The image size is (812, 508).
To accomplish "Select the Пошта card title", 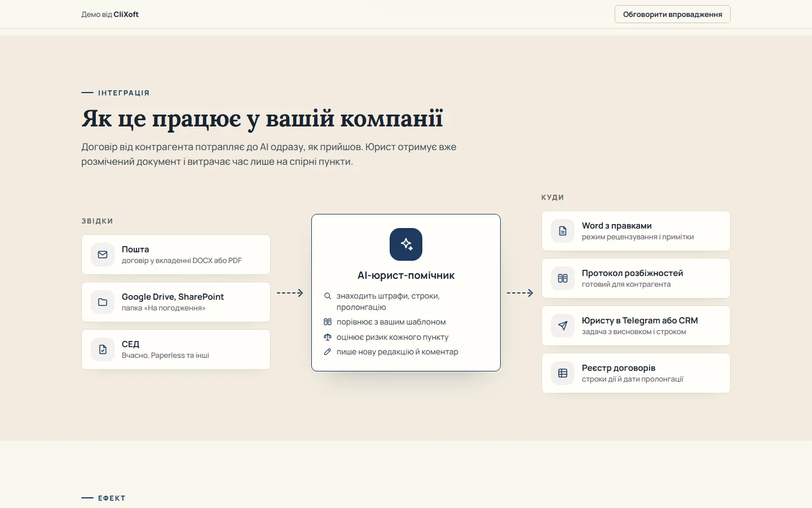I will click(135, 249).
